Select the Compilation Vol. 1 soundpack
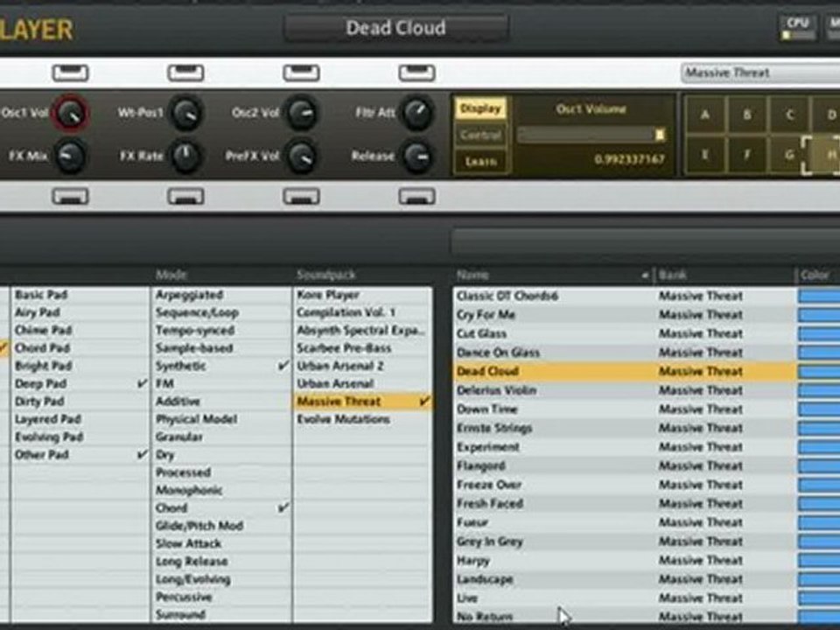The width and height of the screenshot is (840, 630). tap(363, 313)
